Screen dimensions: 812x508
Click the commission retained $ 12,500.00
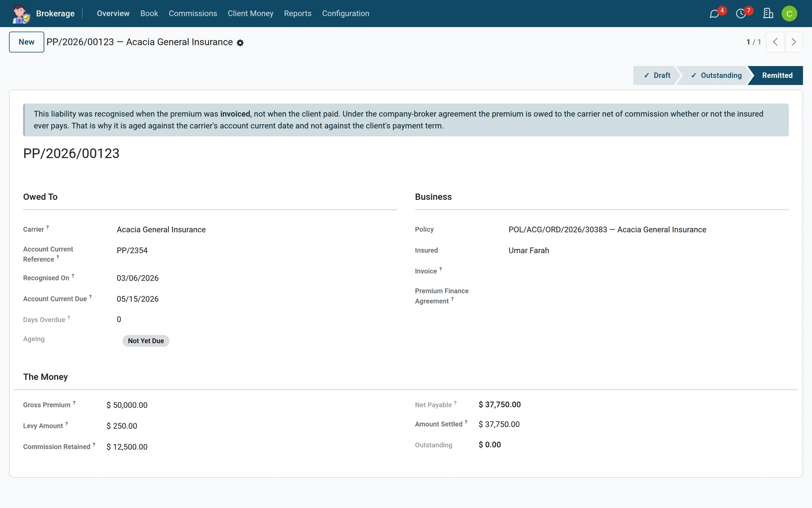[x=127, y=447]
